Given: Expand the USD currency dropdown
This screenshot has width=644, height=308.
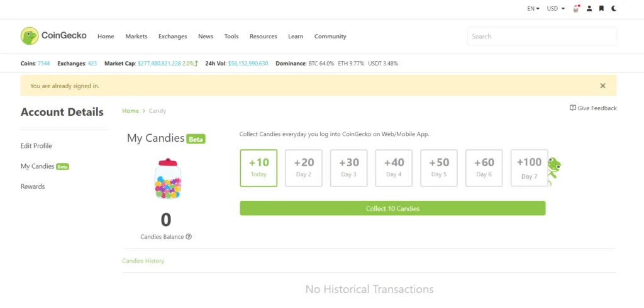Looking at the screenshot, I should pyautogui.click(x=556, y=9).
